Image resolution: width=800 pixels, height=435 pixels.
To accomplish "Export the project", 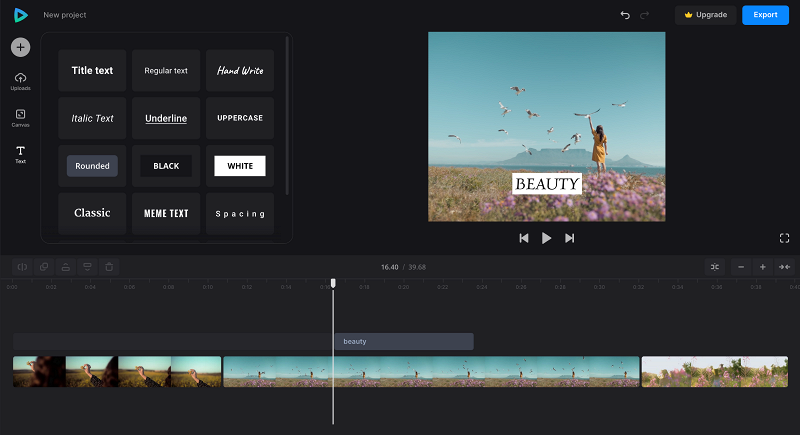I will pos(765,15).
